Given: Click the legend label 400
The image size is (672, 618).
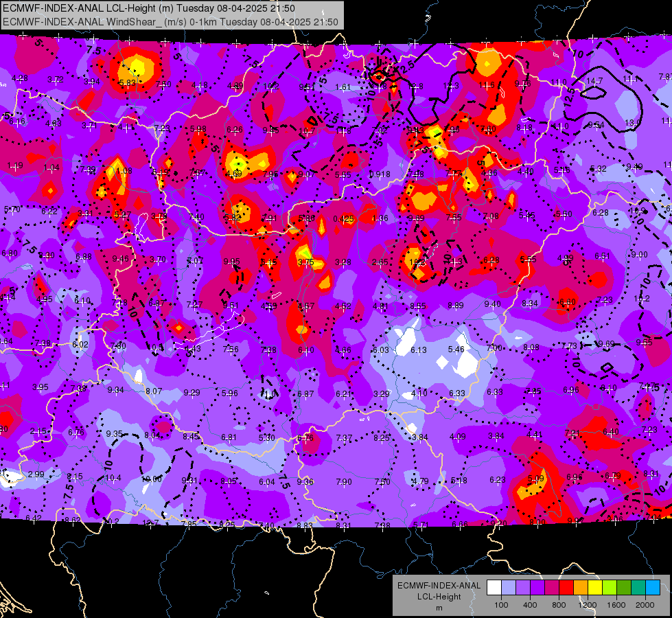Looking at the screenshot, I should (530, 605).
